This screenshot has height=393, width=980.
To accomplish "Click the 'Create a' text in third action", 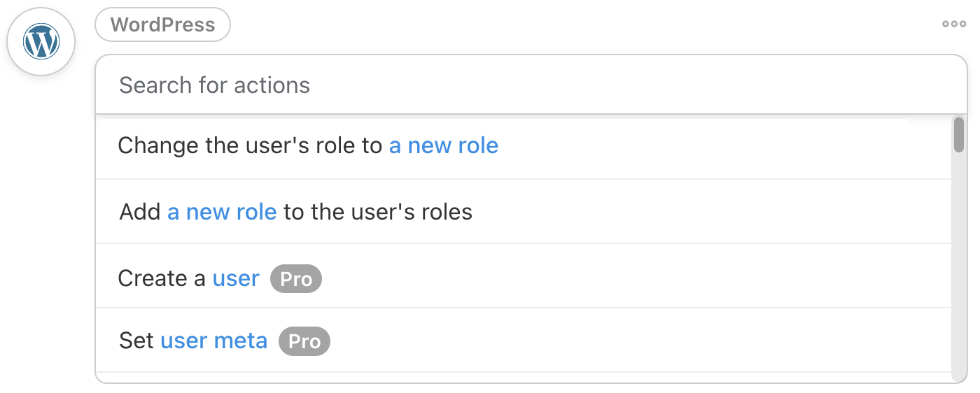I will (x=162, y=279).
